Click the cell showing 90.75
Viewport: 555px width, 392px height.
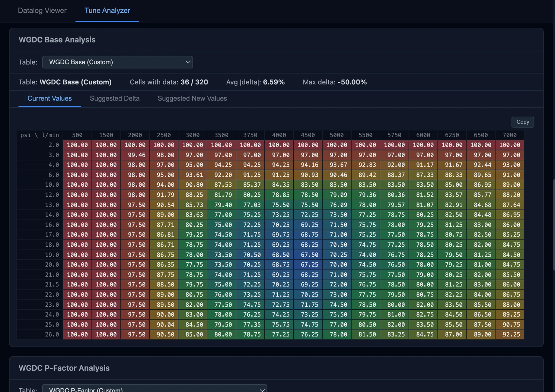click(509, 324)
